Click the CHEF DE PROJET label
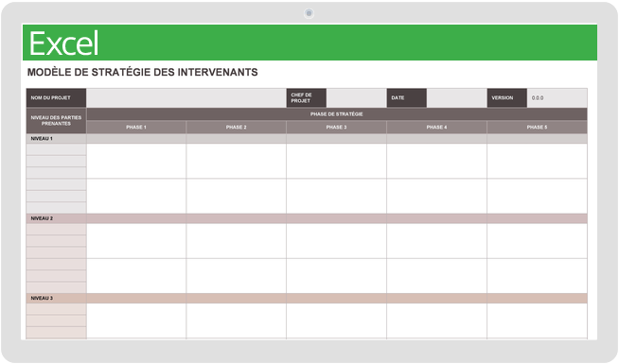 point(307,97)
